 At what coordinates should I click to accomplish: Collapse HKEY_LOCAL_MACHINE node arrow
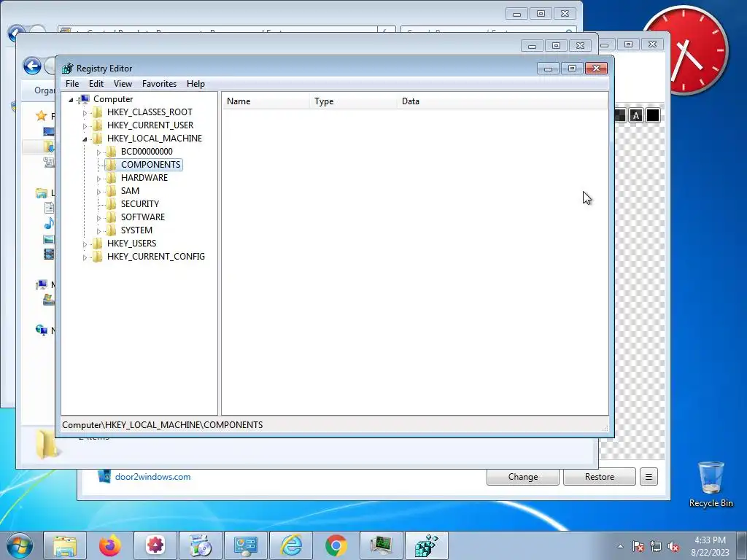coord(85,139)
